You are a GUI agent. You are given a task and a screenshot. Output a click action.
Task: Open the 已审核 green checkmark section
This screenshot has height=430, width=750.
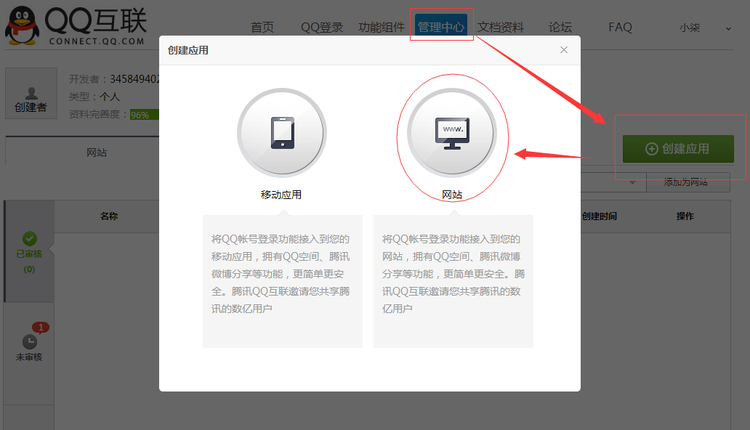pos(29,247)
